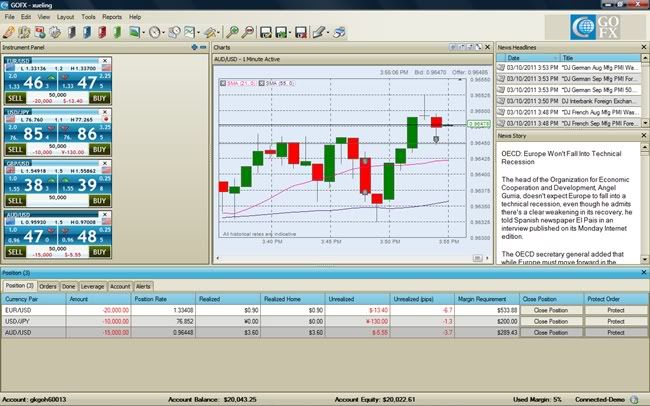Open the Reports menu
The width and height of the screenshot is (650, 406).
(x=112, y=17)
